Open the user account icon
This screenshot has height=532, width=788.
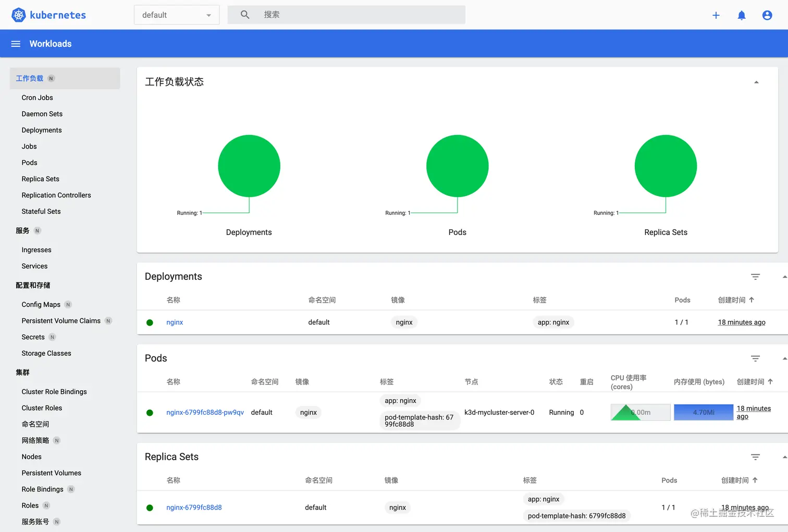[x=767, y=15]
